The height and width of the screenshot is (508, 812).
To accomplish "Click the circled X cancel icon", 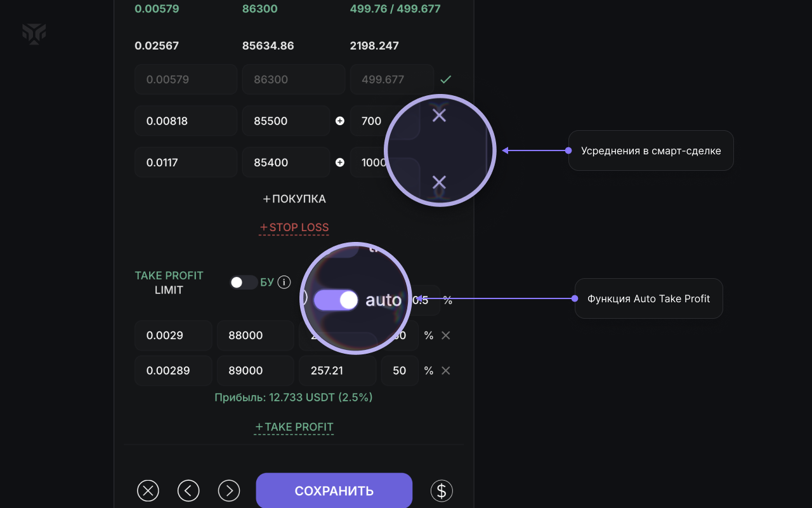I will (148, 491).
